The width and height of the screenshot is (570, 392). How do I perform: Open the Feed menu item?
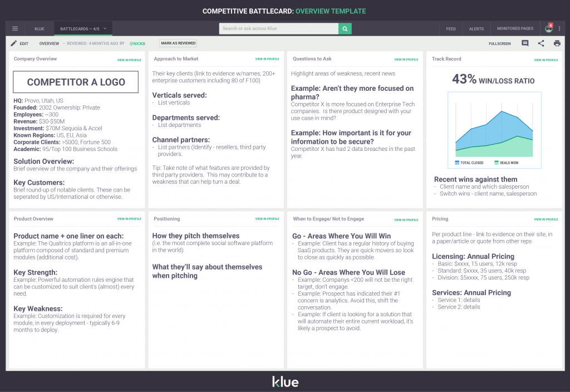click(x=451, y=29)
